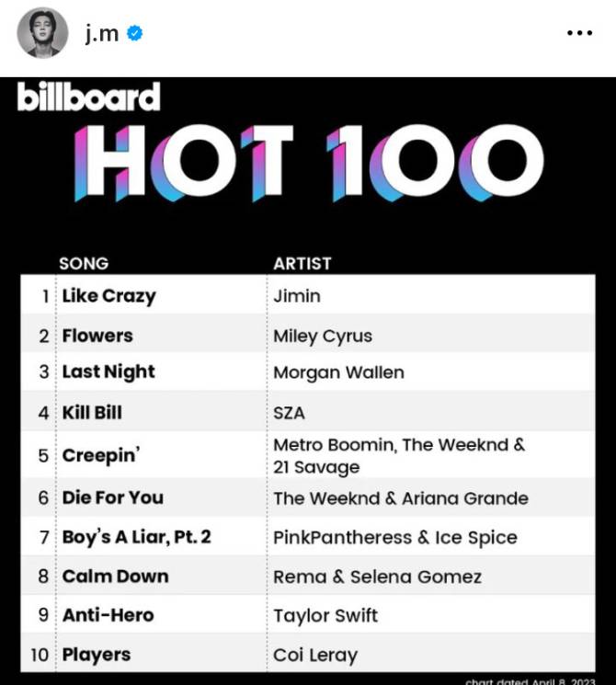
Task: Click the blue verified badge icon
Action: click(x=134, y=33)
